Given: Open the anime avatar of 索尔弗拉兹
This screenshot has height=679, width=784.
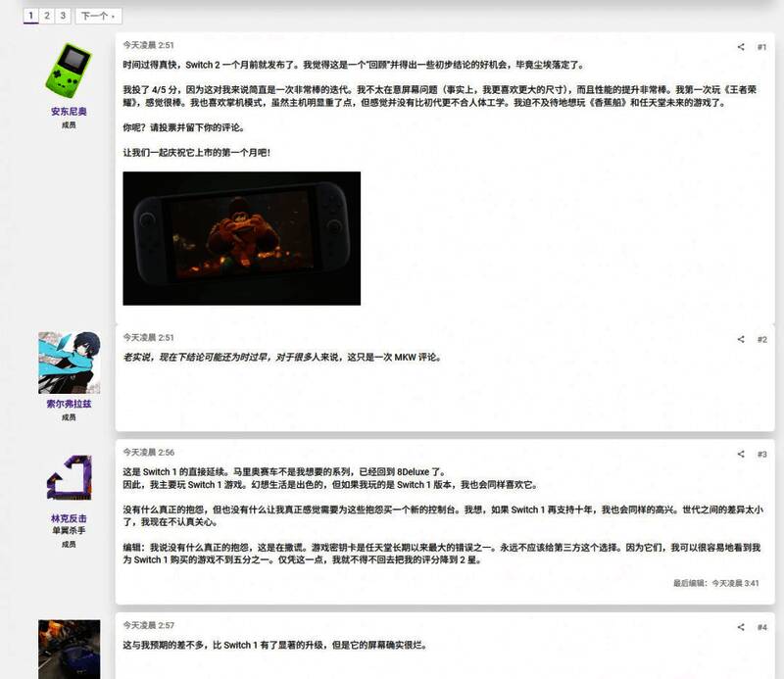Looking at the screenshot, I should click(x=70, y=362).
